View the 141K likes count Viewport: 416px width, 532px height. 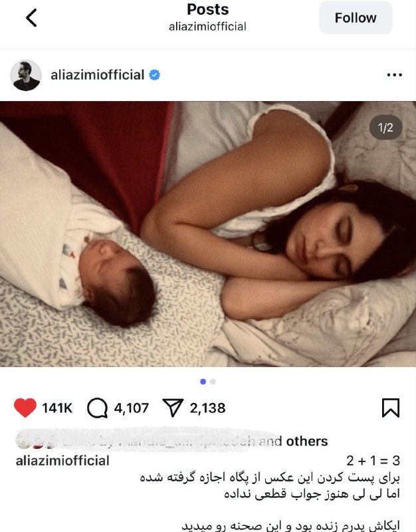57,408
